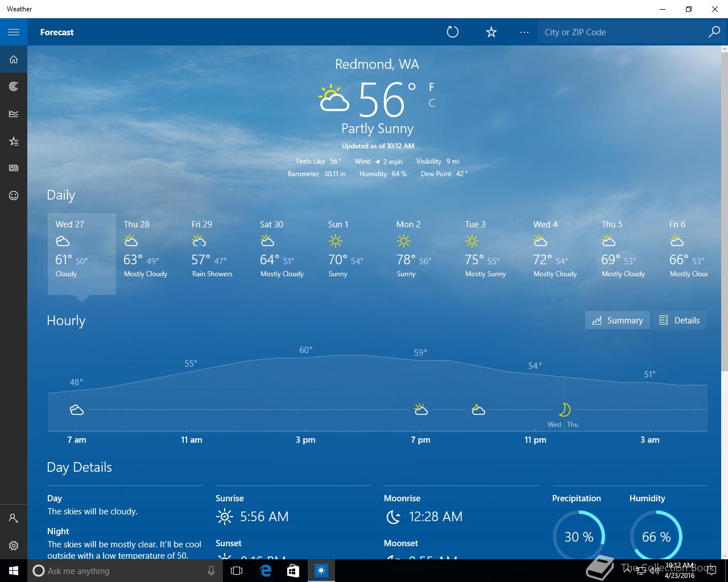Select the Wed 27 daily forecast
This screenshot has height=582, width=728.
coord(82,253)
